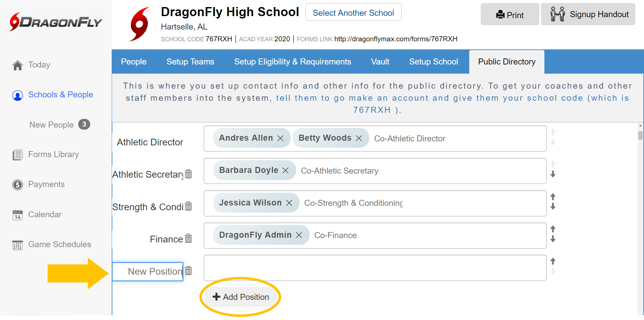
Task: Open the Signup Handout
Action: [588, 14]
